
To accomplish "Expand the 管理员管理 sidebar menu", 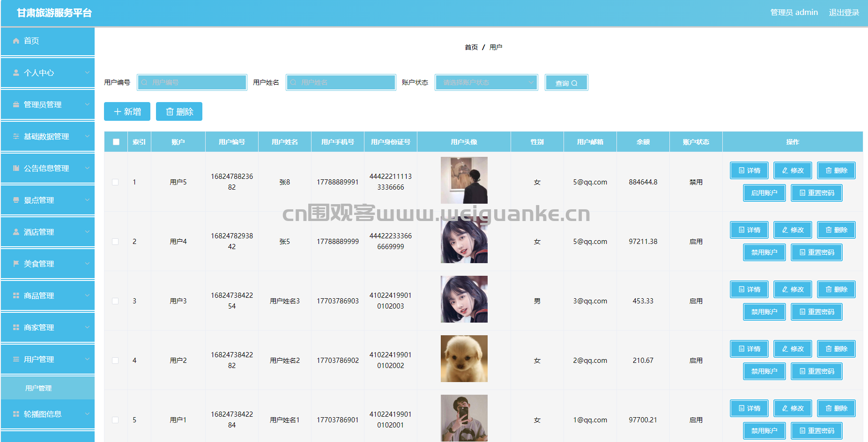I will [x=48, y=105].
